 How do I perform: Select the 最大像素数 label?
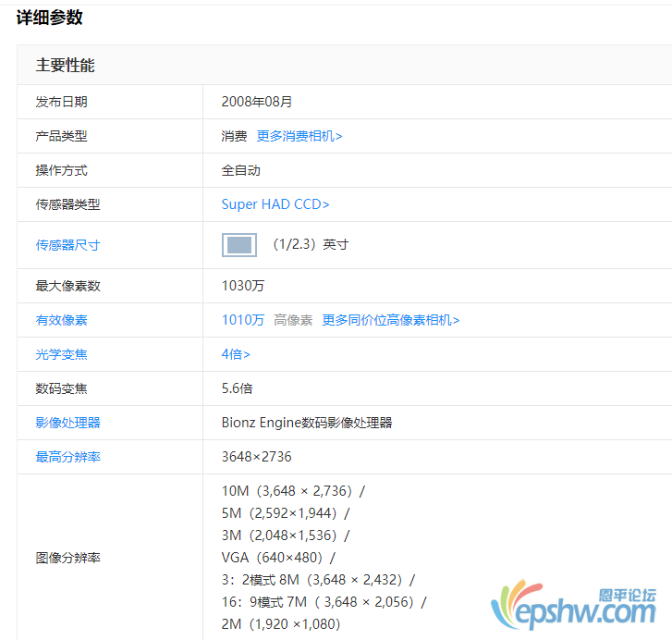pos(67,286)
